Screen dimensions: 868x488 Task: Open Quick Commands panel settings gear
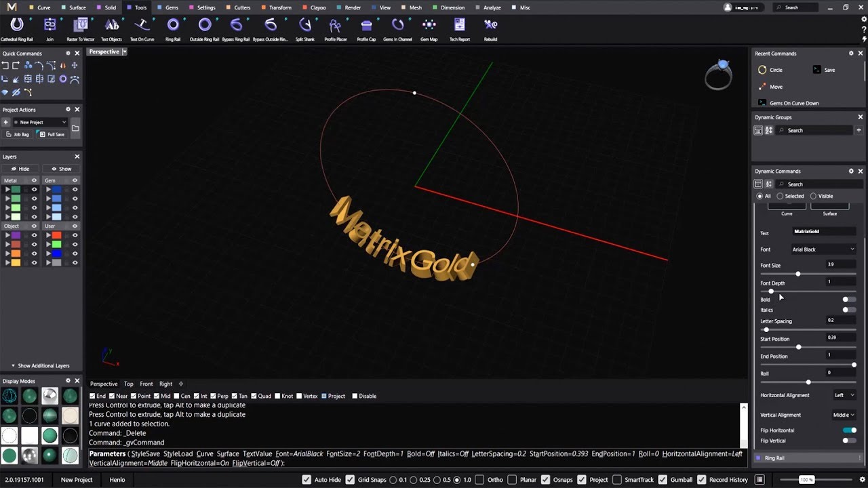[68, 53]
